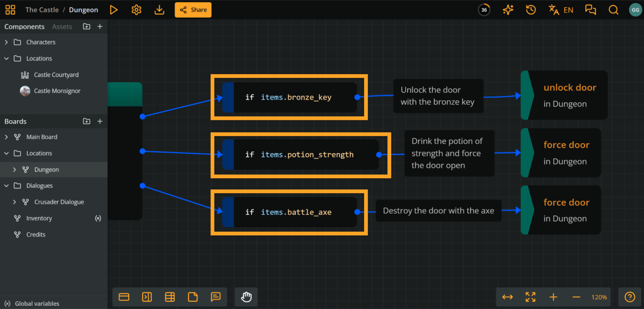
Task: Collapse the Locations folder under Boards
Action: 6,153
